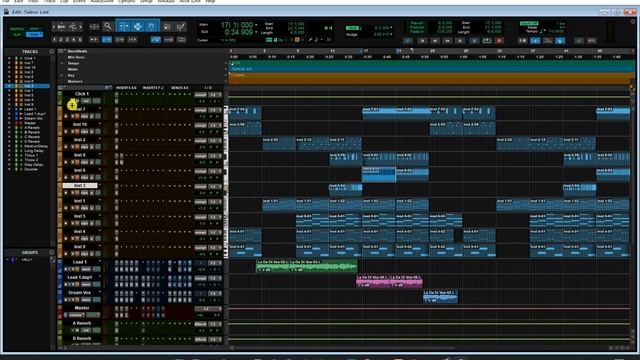The height and width of the screenshot is (360, 640).
Task: Select the Pencil tool
Action: click(180, 27)
